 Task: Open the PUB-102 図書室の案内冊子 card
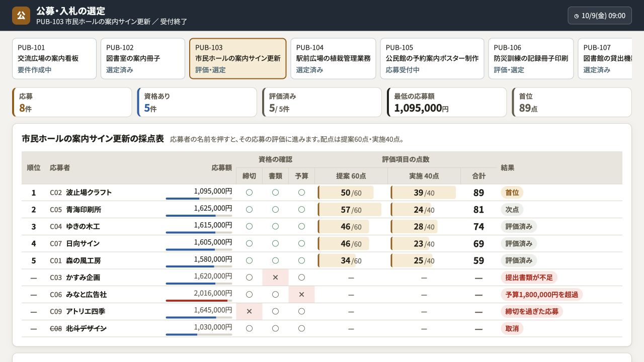(143, 59)
